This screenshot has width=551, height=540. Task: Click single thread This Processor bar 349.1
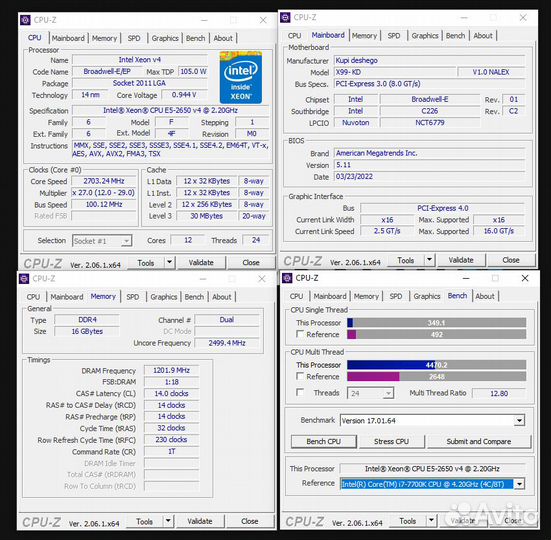pyautogui.click(x=436, y=323)
